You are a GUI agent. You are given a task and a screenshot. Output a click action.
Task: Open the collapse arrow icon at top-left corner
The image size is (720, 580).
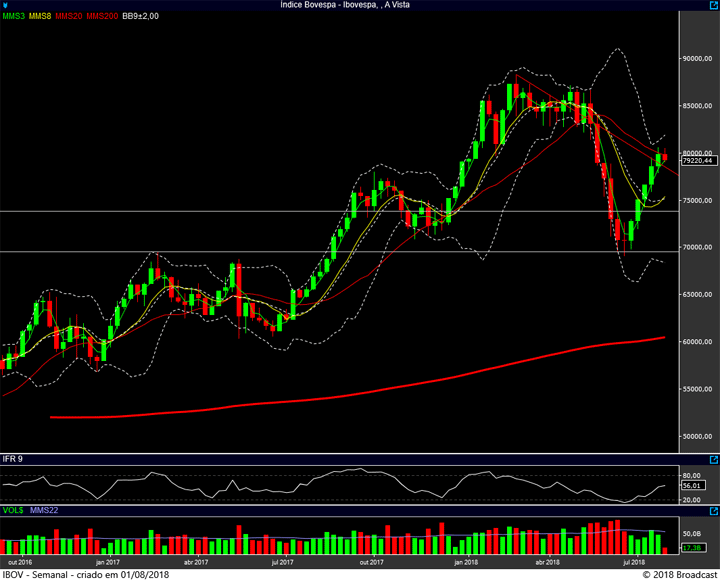(5, 5)
